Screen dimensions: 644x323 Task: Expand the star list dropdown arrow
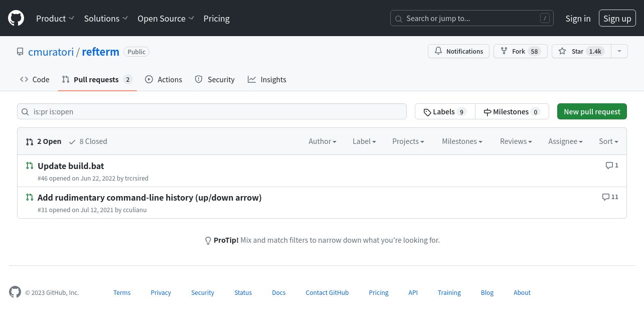(619, 51)
